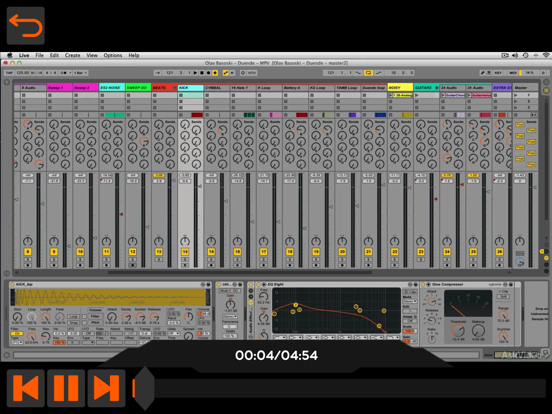Select the ES2 NOISE track header
552x414 pixels.
tap(112, 87)
